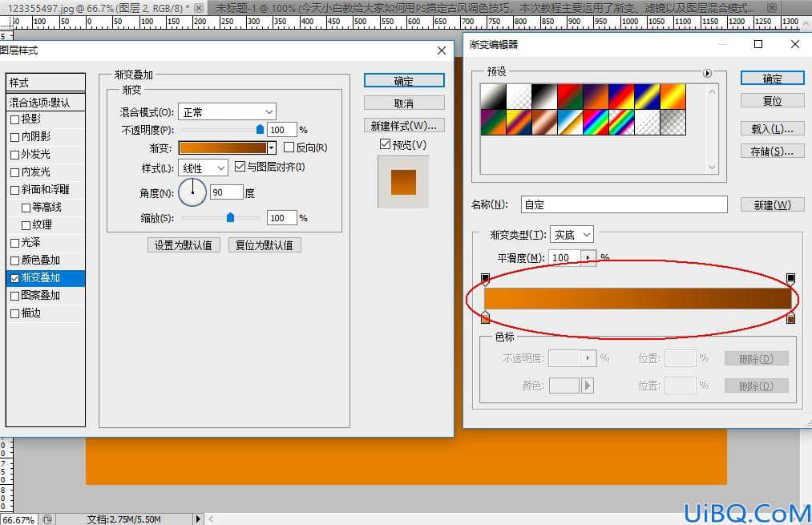Click the 66.67% zoom field in status bar
This screenshot has height=525, width=812.
[x=18, y=519]
